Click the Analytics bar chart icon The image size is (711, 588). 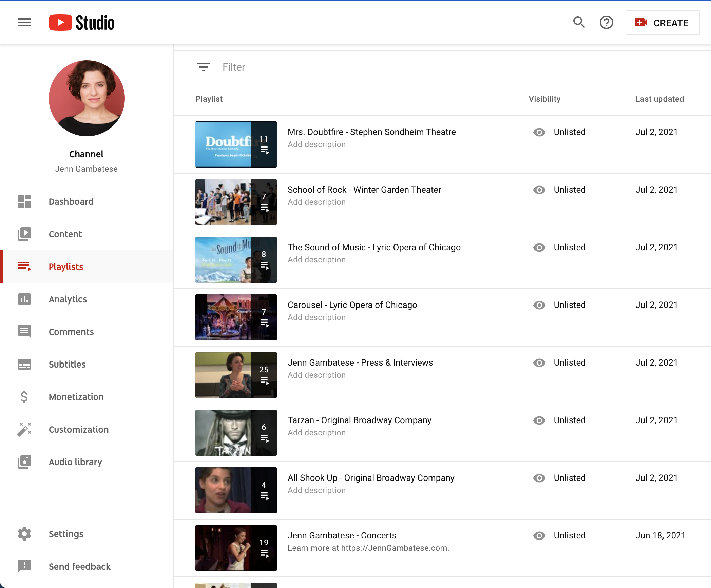[x=24, y=299]
